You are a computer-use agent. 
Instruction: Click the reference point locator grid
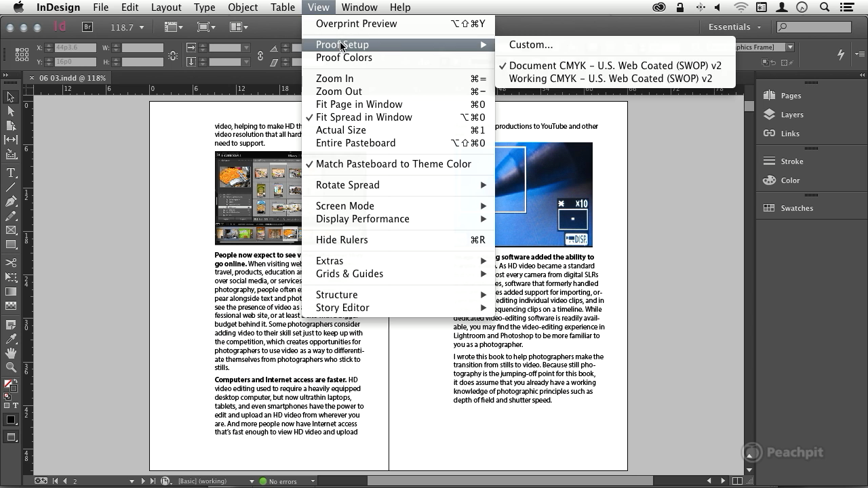[21, 54]
